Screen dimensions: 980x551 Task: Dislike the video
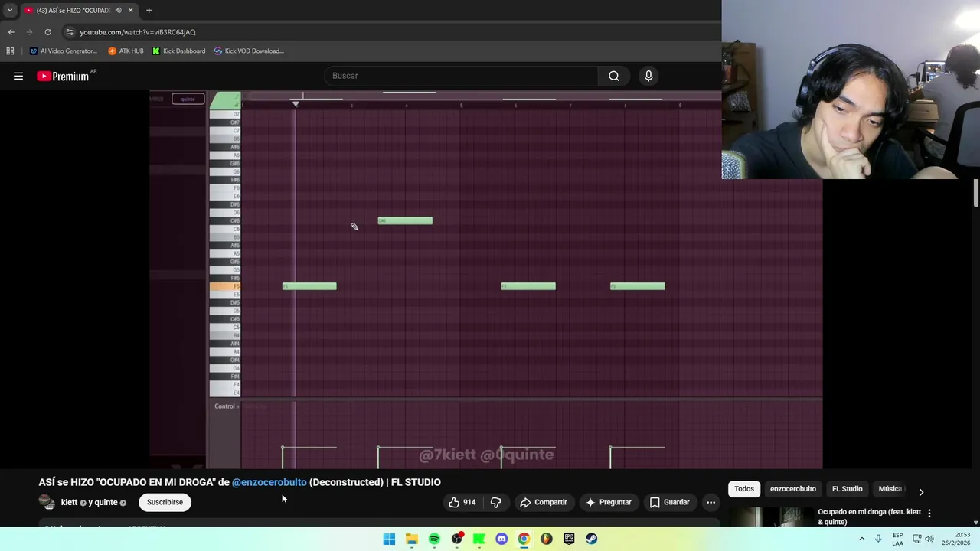(x=495, y=502)
